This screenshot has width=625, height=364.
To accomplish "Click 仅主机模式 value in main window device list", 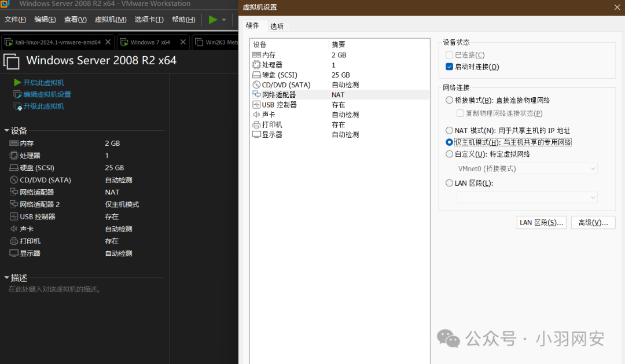I will 122,204.
